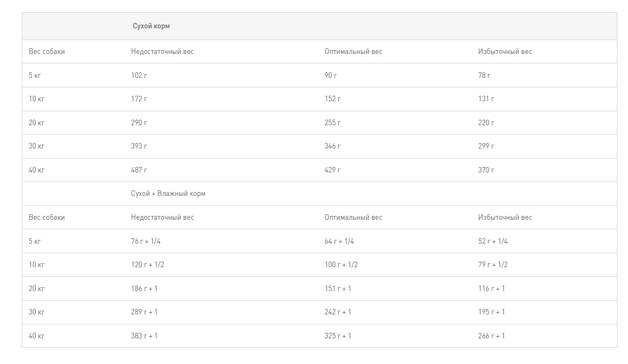Click the "90 г" optimal weight value
The image size is (628, 364).
tap(331, 75)
